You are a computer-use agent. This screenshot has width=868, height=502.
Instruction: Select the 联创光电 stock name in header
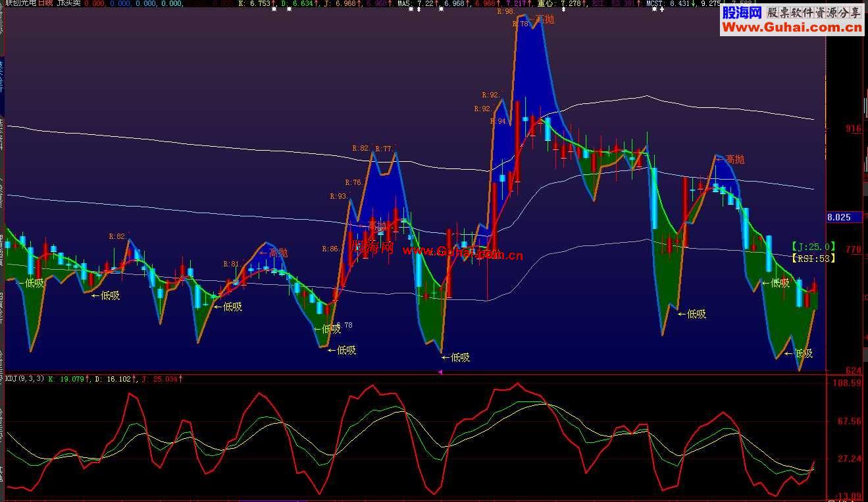(x=20, y=3)
